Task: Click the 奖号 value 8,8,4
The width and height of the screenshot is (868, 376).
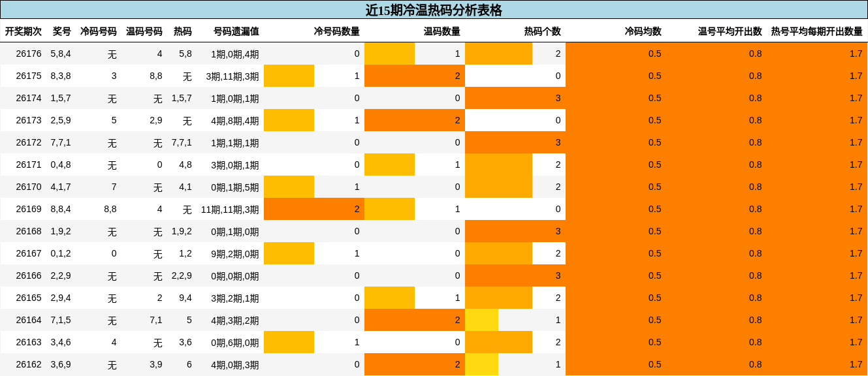Action: [x=61, y=209]
